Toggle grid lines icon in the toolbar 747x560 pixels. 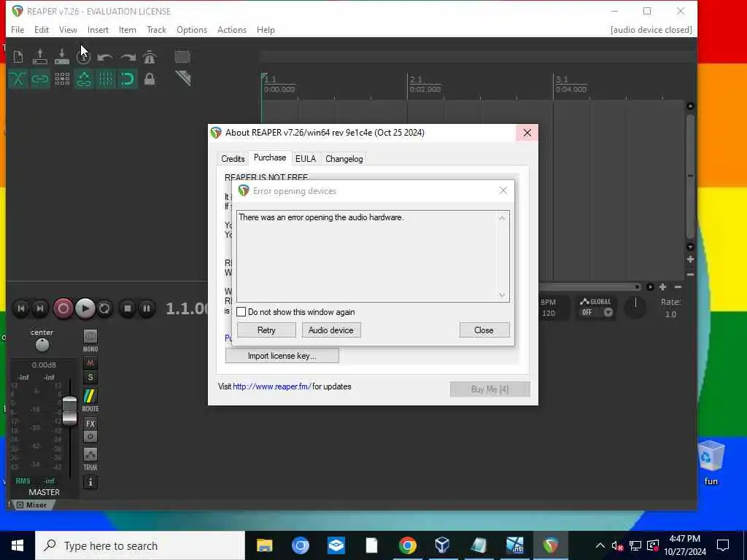click(x=106, y=79)
